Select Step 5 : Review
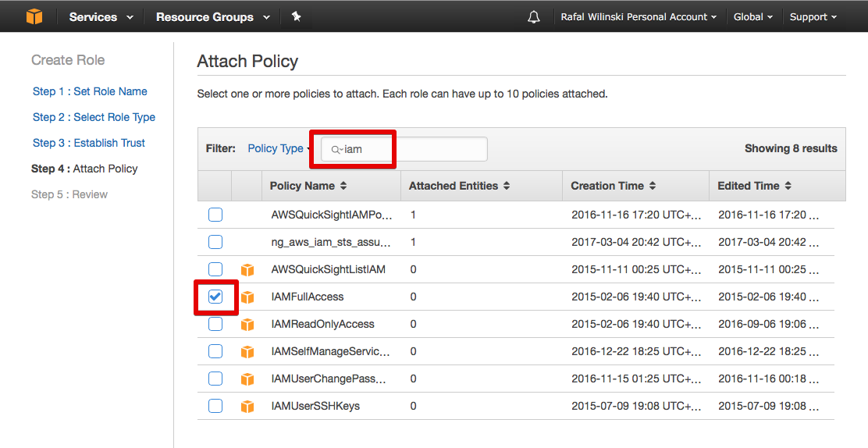 [x=69, y=194]
